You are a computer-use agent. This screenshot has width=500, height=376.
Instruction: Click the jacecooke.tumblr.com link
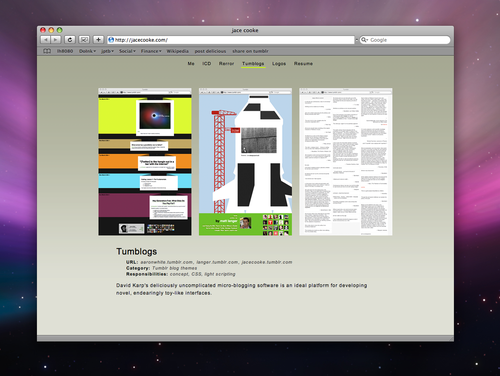click(267, 262)
